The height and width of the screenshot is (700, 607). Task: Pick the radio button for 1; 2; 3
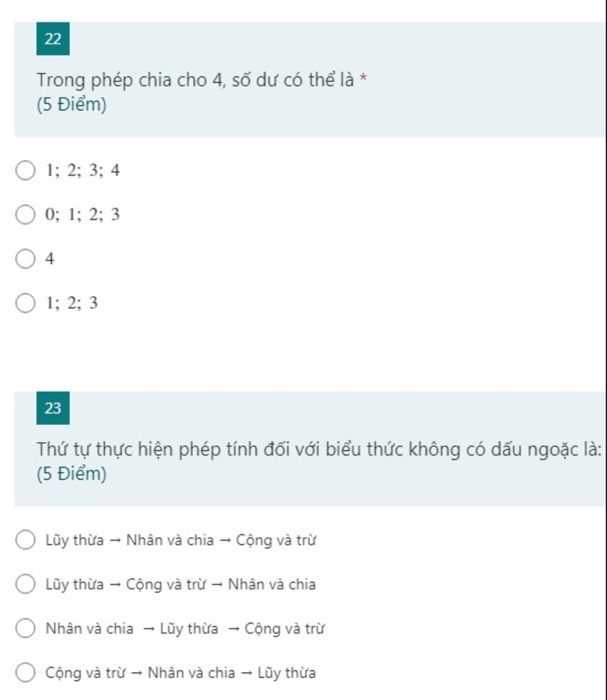tap(25, 303)
